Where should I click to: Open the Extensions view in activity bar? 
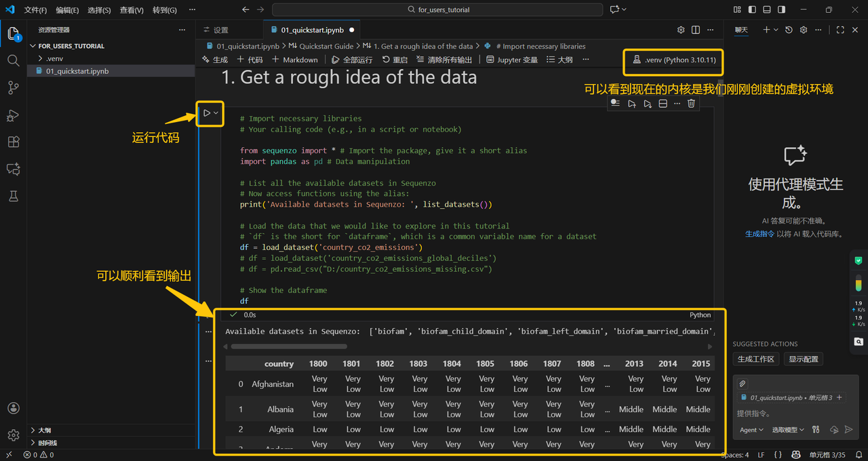(x=13, y=142)
